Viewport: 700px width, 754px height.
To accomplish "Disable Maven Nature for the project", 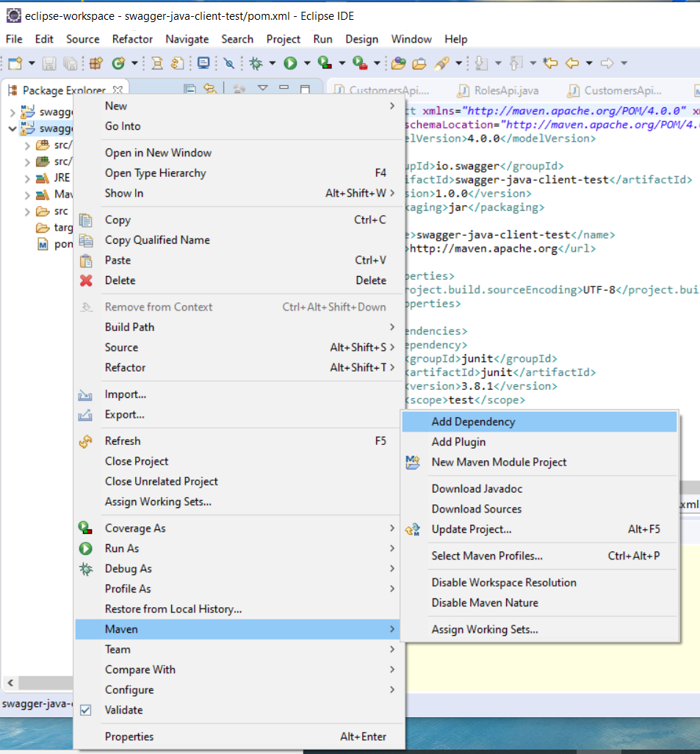I will coord(485,603).
